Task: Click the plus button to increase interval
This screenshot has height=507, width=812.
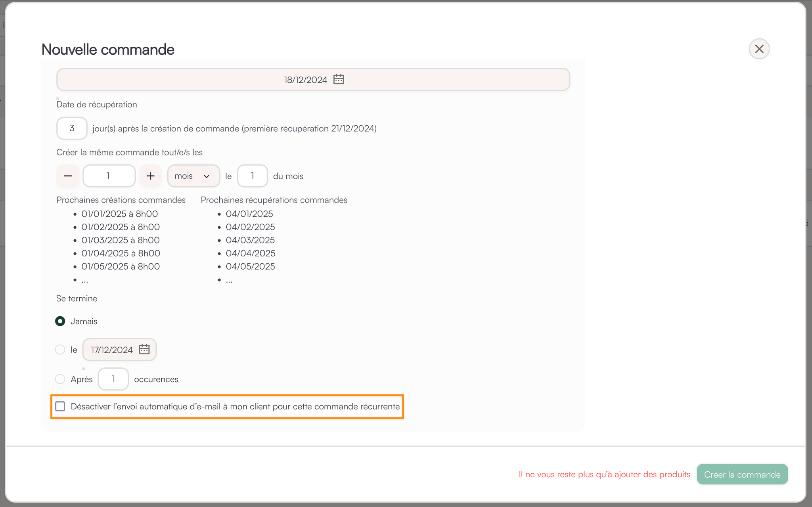Action: coord(150,176)
